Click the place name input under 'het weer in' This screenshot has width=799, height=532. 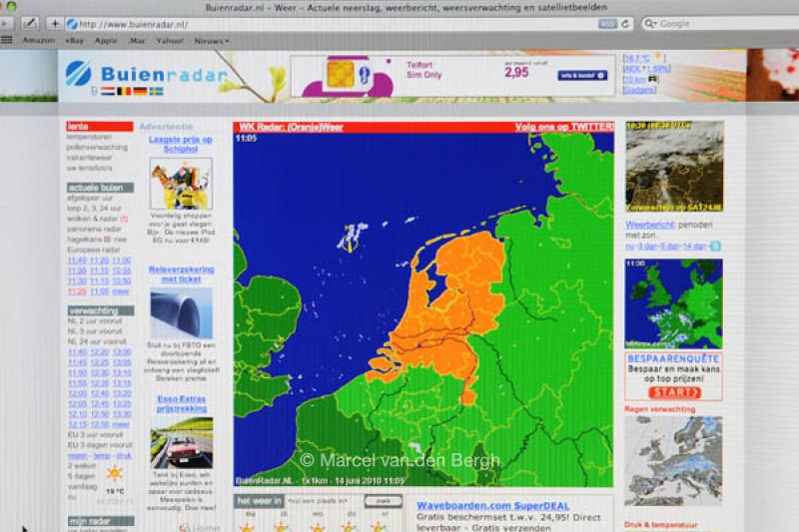[x=324, y=501]
